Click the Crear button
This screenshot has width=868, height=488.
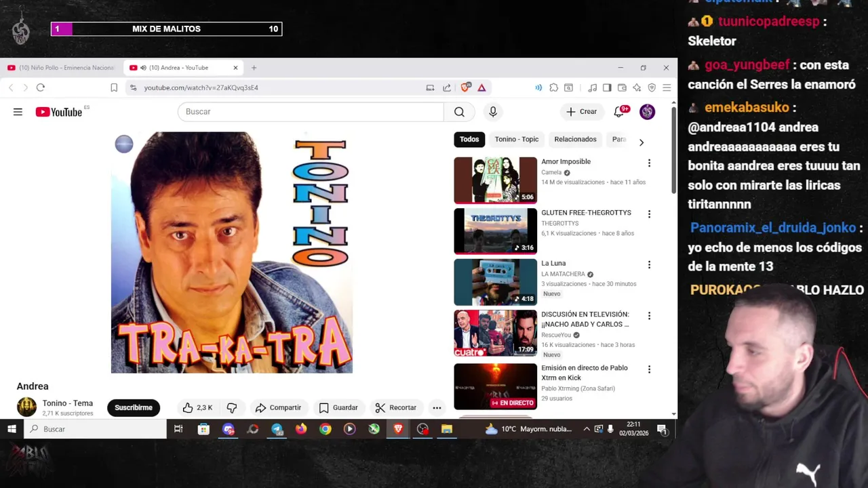(582, 112)
